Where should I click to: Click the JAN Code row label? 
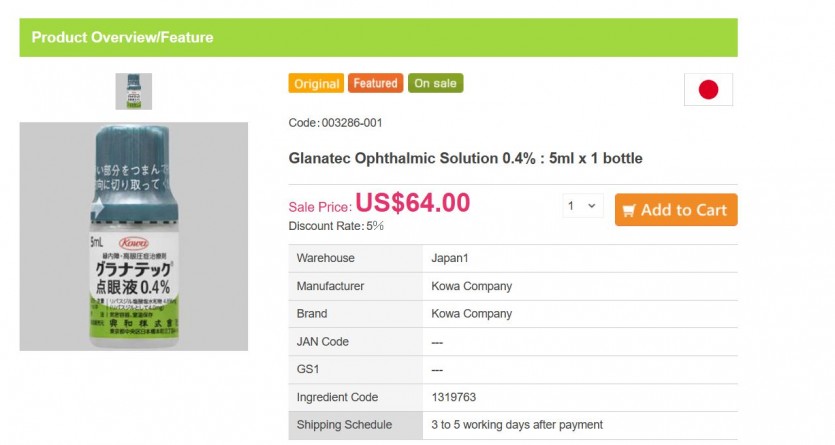[x=323, y=342]
